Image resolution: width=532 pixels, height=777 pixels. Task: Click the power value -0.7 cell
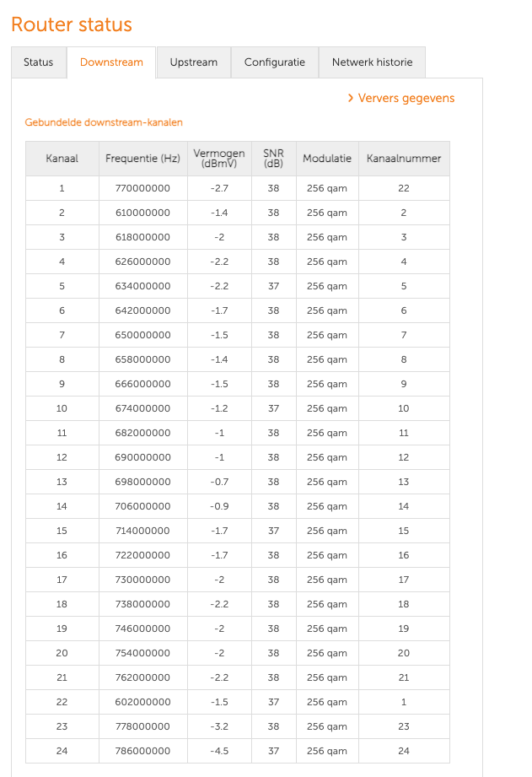[219, 482]
